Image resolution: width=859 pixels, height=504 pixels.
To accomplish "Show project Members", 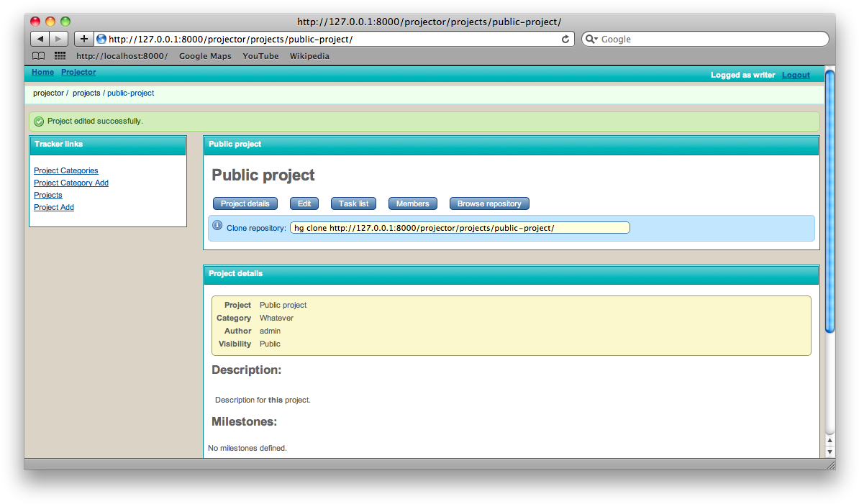I will point(412,203).
